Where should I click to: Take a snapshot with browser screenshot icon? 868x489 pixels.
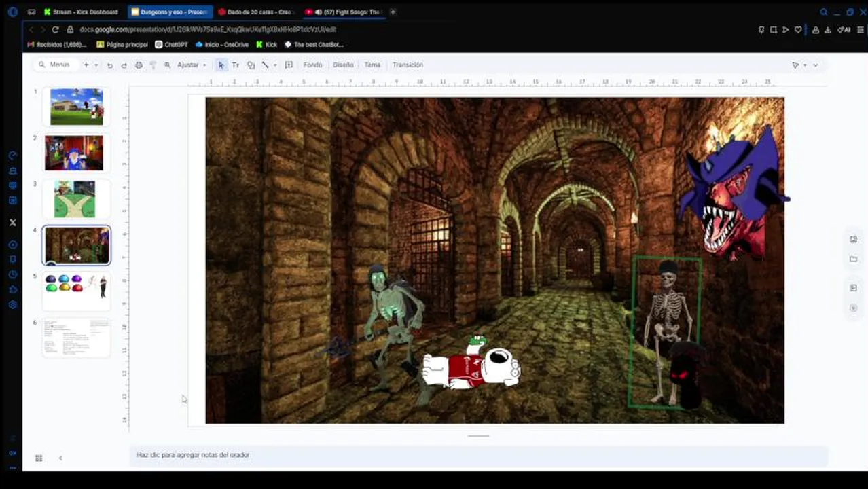pos(774,30)
